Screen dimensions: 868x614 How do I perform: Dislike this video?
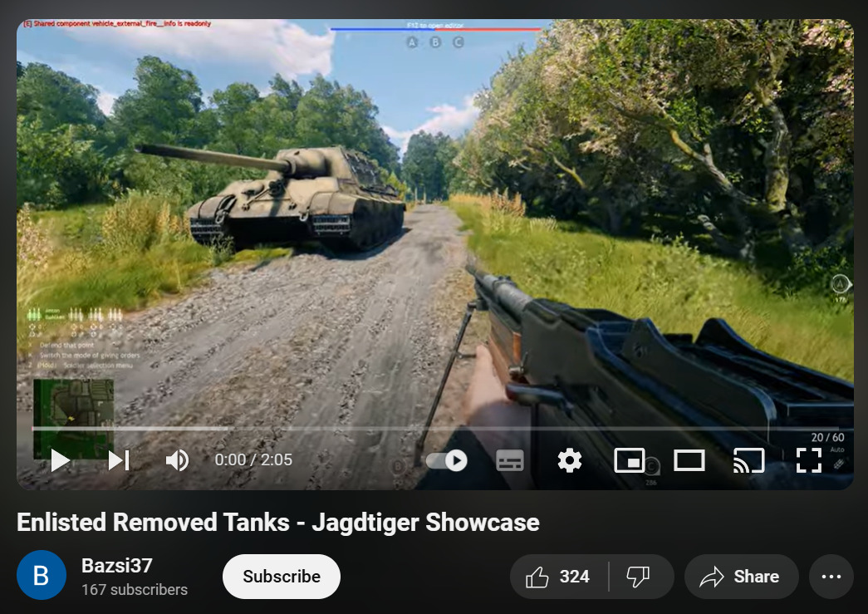coord(637,577)
